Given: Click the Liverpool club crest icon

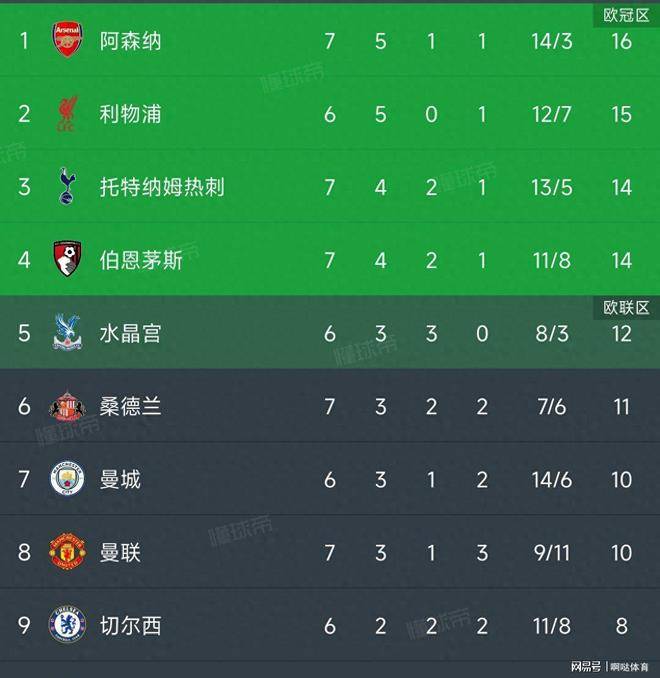Looking at the screenshot, I should click(x=68, y=114).
